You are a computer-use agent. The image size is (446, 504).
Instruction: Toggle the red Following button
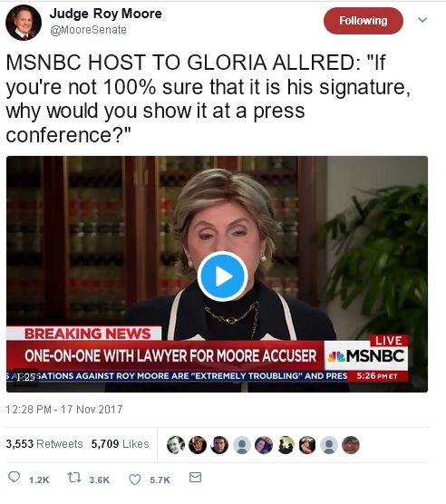(x=364, y=21)
